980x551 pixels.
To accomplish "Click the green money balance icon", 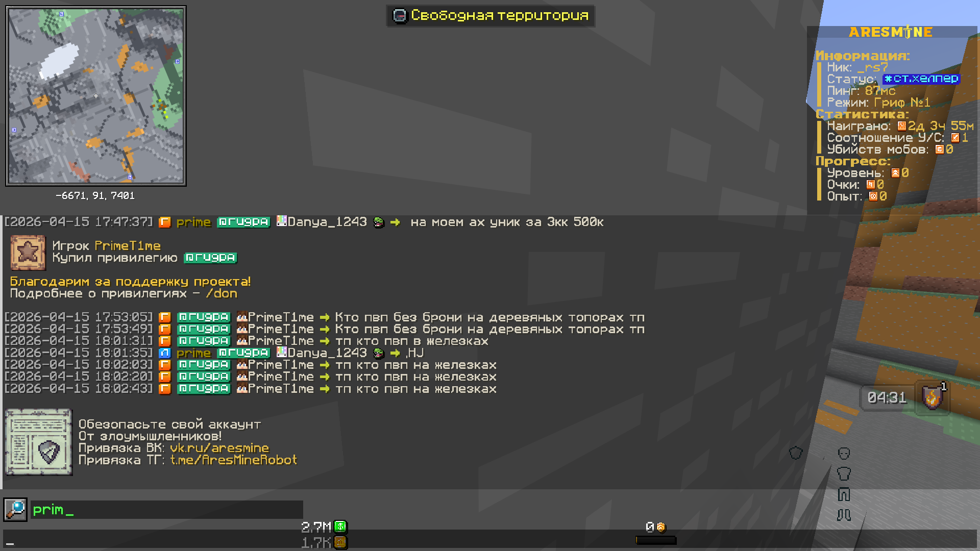I will (340, 527).
